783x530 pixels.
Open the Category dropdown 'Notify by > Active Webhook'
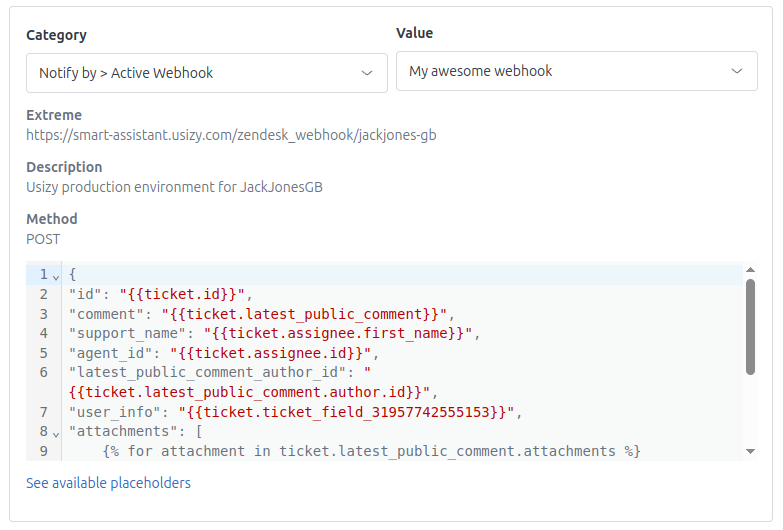pos(207,73)
